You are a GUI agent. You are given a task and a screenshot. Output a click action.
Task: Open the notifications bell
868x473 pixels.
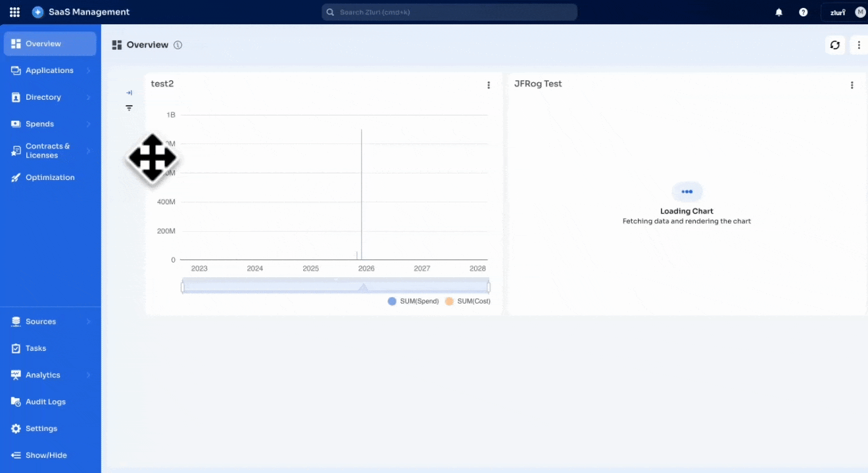pyautogui.click(x=779, y=12)
